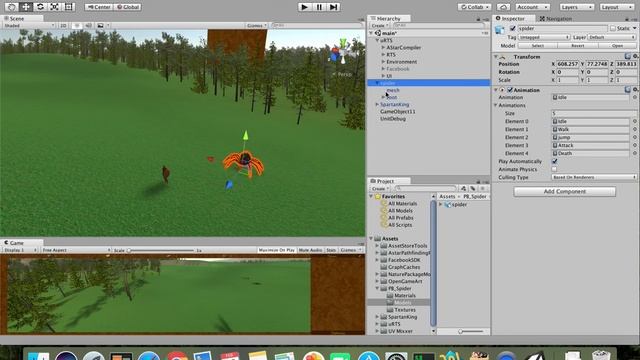This screenshot has height=360, width=640.
Task: Open object picker for Element 2 Jump
Action: click(635, 137)
